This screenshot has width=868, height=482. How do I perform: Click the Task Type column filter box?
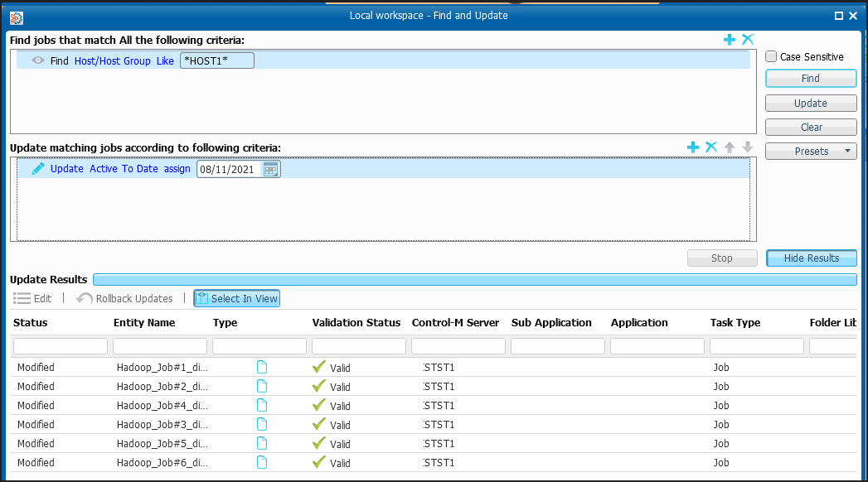click(757, 346)
